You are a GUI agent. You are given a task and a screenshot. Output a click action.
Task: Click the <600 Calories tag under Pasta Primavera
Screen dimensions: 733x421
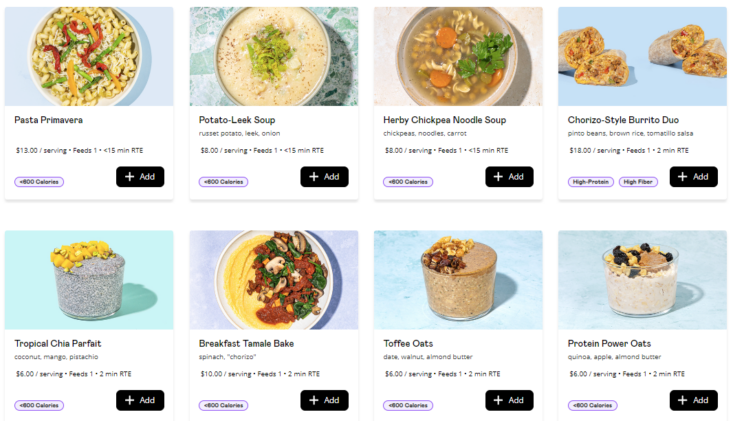[39, 182]
